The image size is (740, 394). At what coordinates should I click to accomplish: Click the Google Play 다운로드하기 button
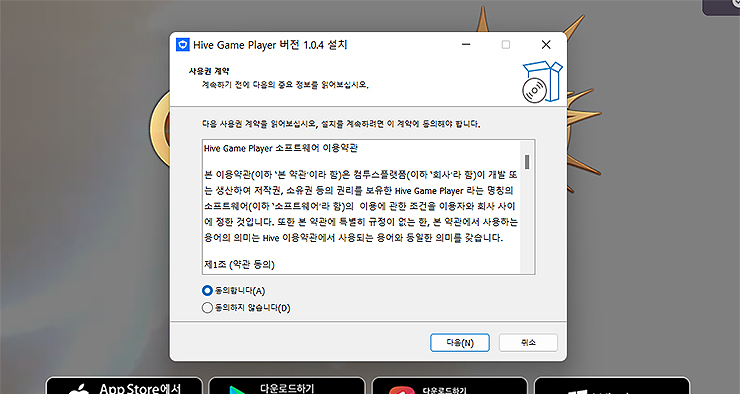[287, 386]
